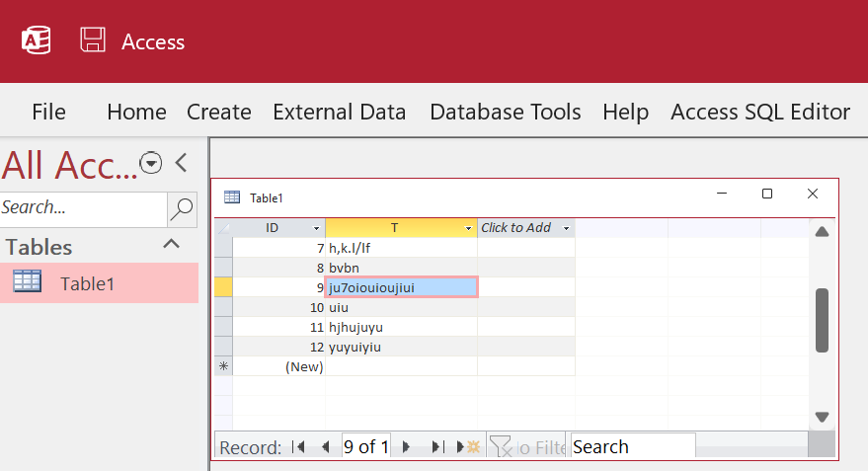
Task: Open the Click to Add dropdown arrow
Action: pyautogui.click(x=566, y=228)
